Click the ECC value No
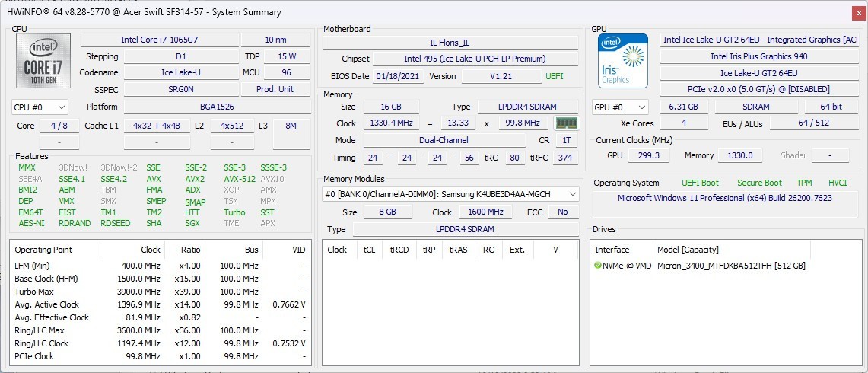 563,212
